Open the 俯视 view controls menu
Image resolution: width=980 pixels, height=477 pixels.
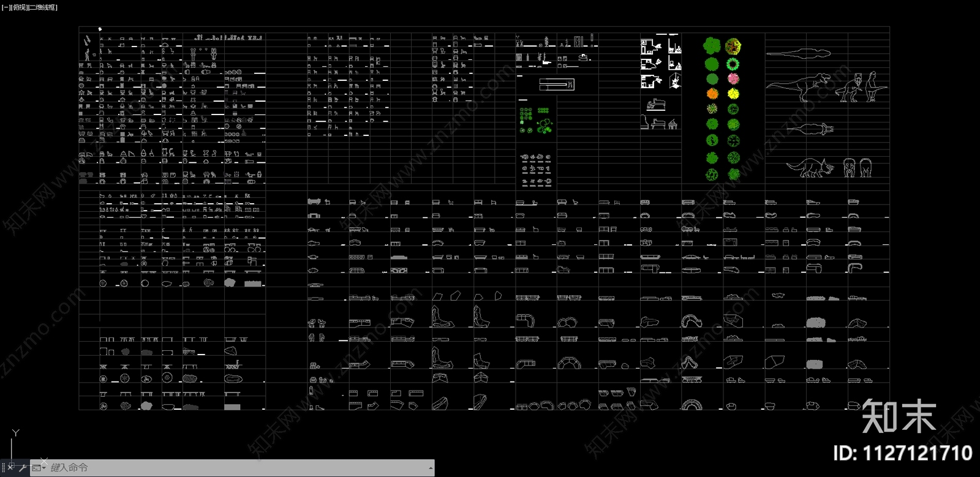[20, 7]
